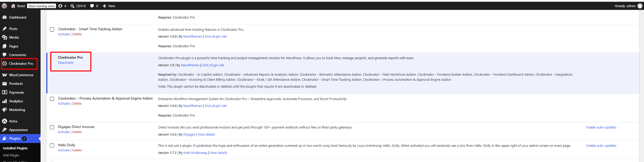Delete the Smart Time Tracking Addon
This screenshot has width=644, height=162.
[x=77, y=34]
